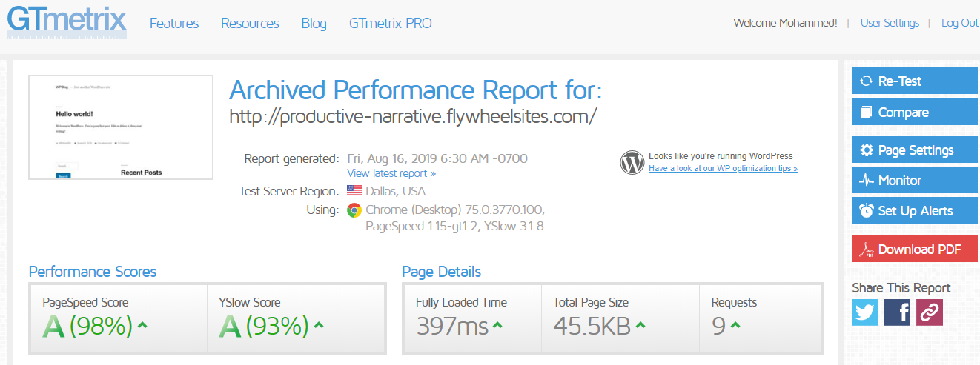Open WP optimization tips link
Screen dimensions: 980x365
coord(723,168)
